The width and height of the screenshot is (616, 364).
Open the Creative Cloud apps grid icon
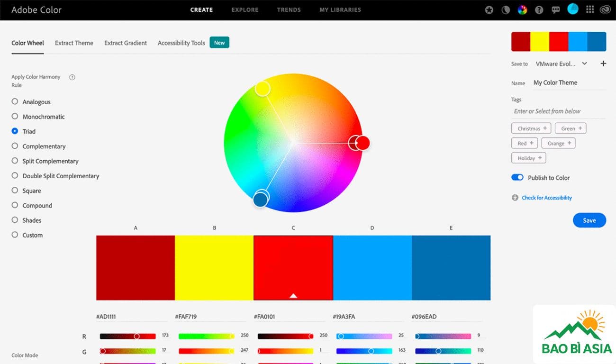(x=590, y=9)
